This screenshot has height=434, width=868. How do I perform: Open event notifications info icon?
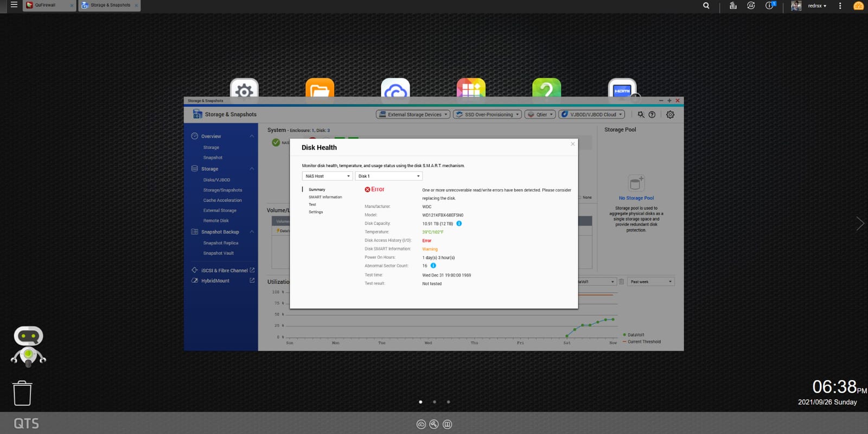pyautogui.click(x=770, y=5)
